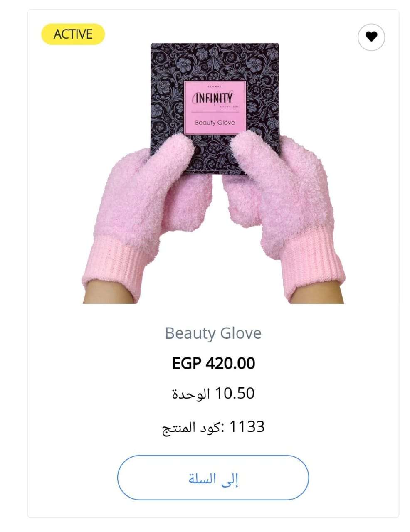The image size is (410, 532).
Task: Click the yellow ACTIVE status badge
Action: 73,34
